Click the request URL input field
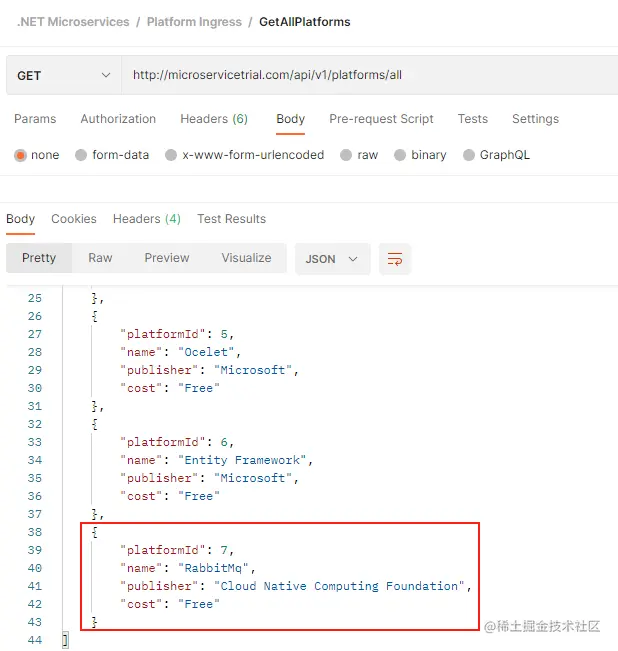This screenshot has height=651, width=618. point(369,76)
